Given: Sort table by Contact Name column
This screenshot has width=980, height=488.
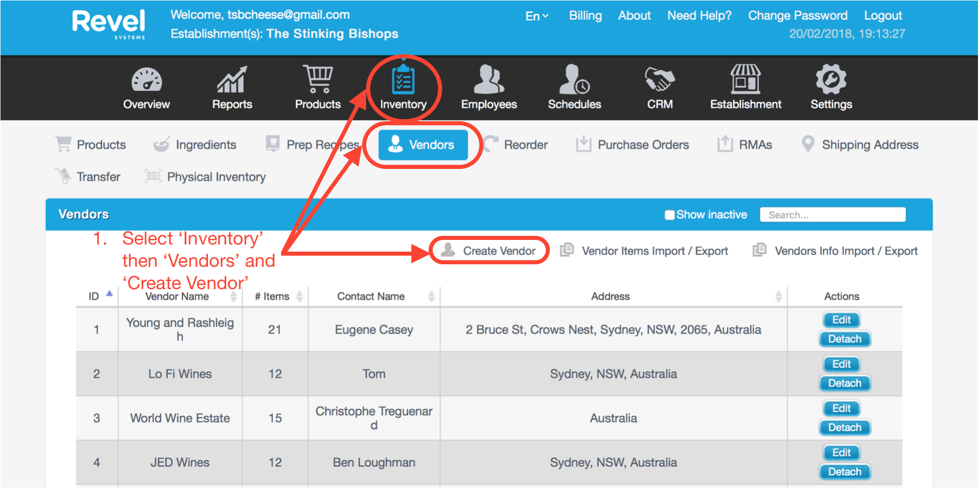Looking at the screenshot, I should (x=374, y=296).
